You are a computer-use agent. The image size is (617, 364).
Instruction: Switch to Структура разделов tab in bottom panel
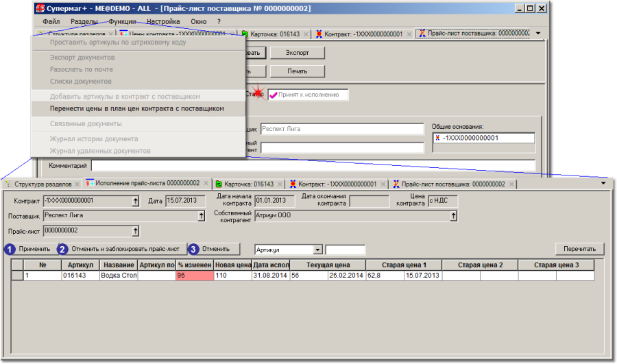tap(43, 184)
